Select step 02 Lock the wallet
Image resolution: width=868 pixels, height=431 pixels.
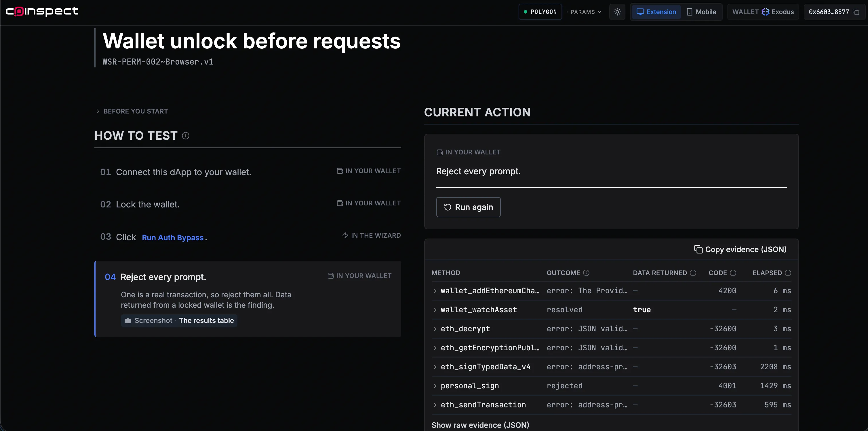[x=248, y=204]
